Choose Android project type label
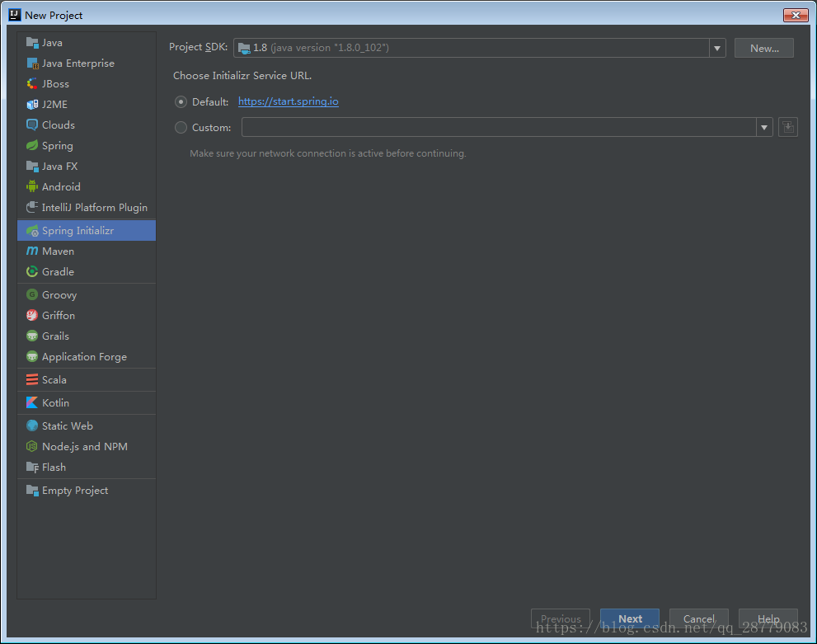817x644 pixels. click(x=61, y=187)
